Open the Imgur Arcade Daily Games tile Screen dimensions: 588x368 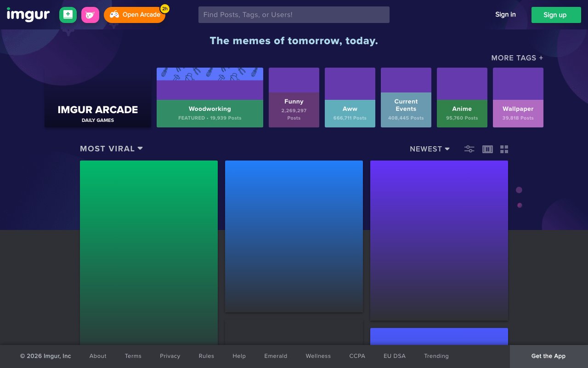[98, 98]
